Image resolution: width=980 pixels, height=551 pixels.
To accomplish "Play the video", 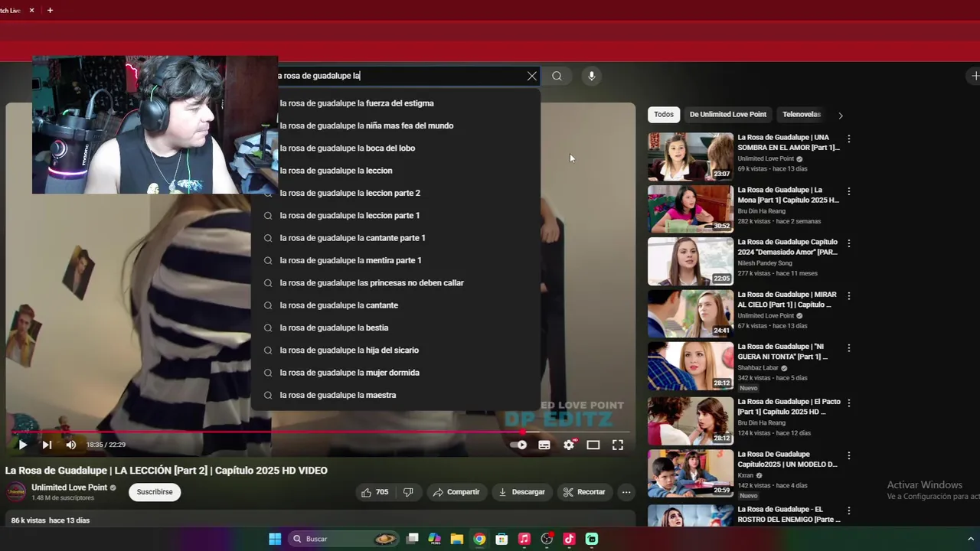I will click(22, 445).
